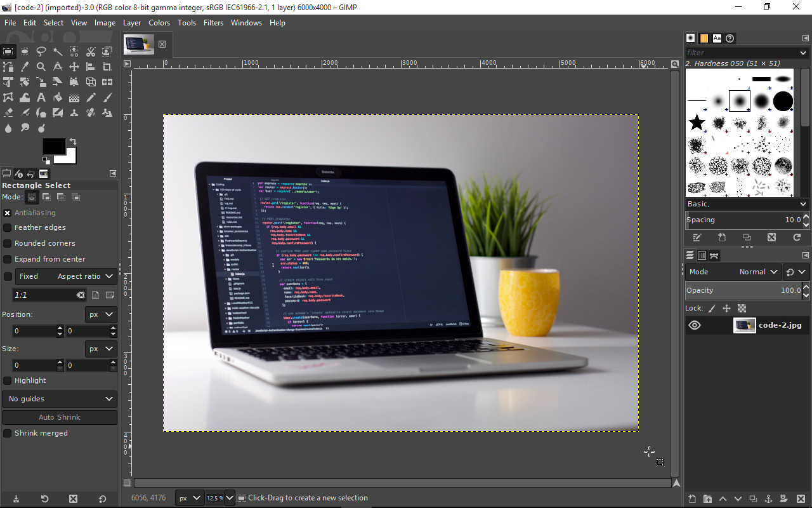Tick the Expand from center checkbox
The image size is (812, 508).
click(x=8, y=259)
